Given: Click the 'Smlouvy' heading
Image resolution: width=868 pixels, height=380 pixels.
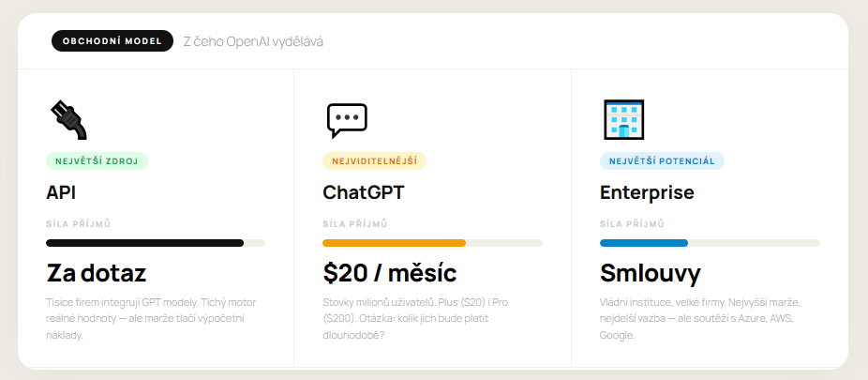Looking at the screenshot, I should coord(650,273).
